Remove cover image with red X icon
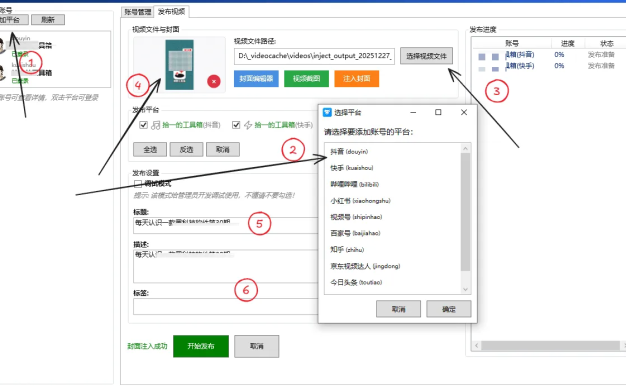This screenshot has width=626, height=386. click(x=214, y=81)
